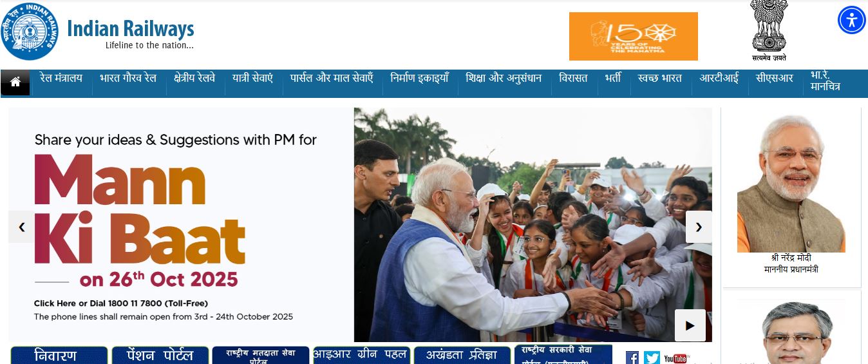Expand the पार्सल और माल सेवाएँ menu
Image resolution: width=868 pixels, height=364 pixels.
coord(332,79)
